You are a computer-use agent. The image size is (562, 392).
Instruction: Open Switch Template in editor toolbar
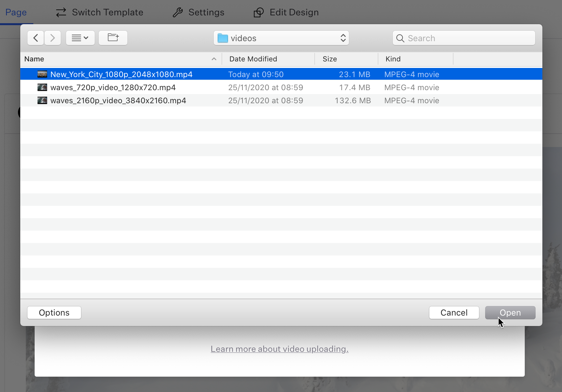[100, 12]
